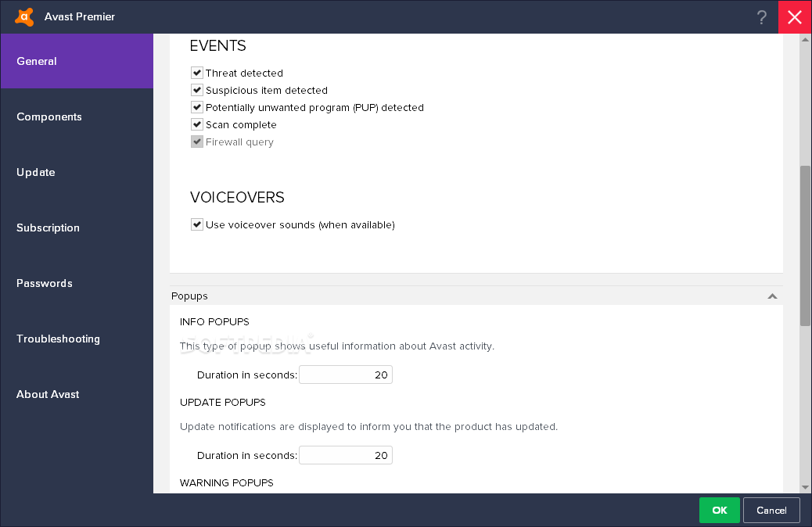
Task: Click the UPDATE POPUPS label
Action: pyautogui.click(x=223, y=402)
